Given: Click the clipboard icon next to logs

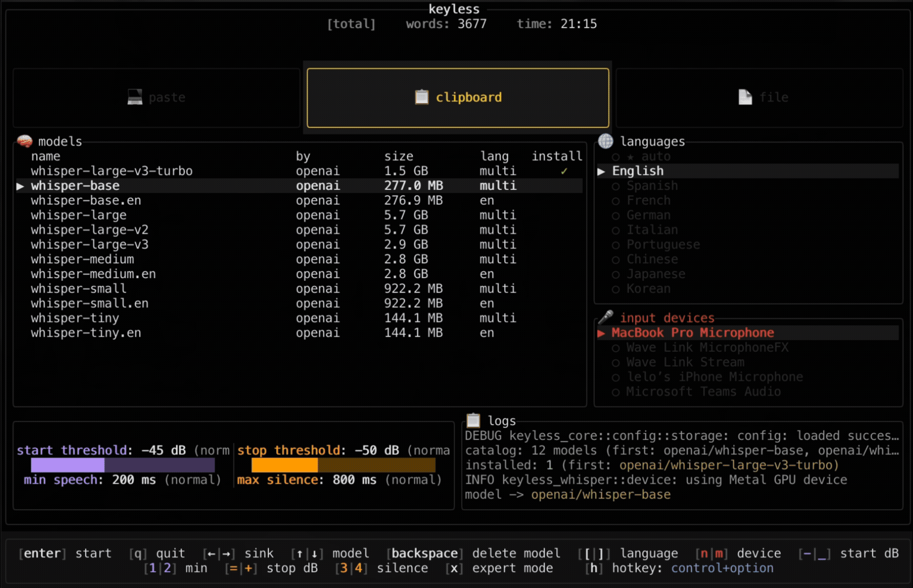Looking at the screenshot, I should (x=473, y=420).
